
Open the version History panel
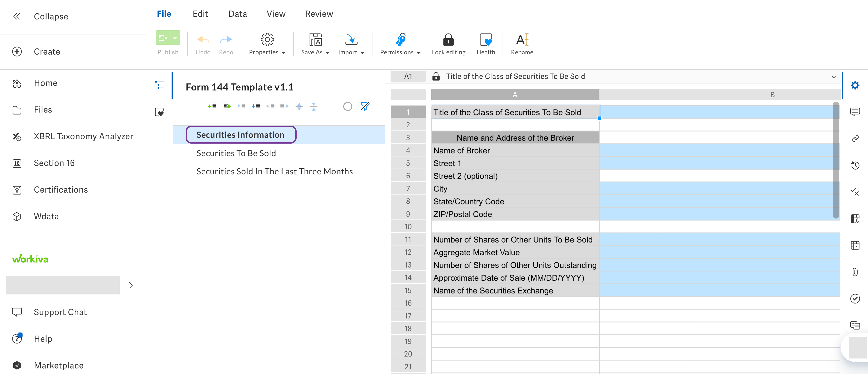click(x=856, y=165)
